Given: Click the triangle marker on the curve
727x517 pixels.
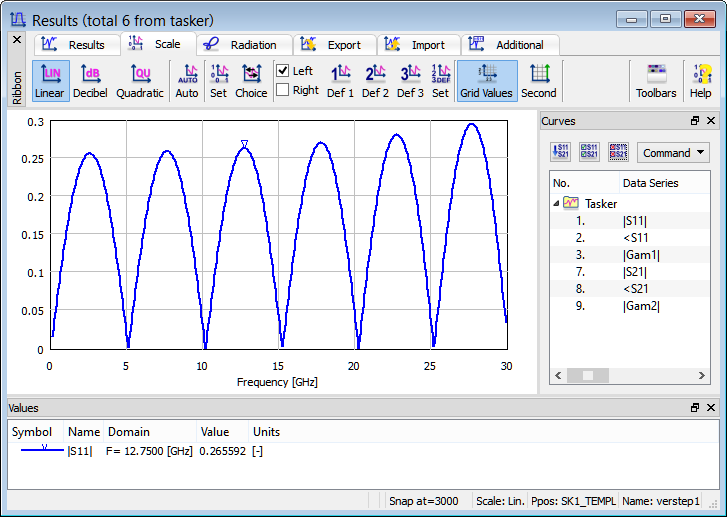Looking at the screenshot, I should [x=244, y=145].
